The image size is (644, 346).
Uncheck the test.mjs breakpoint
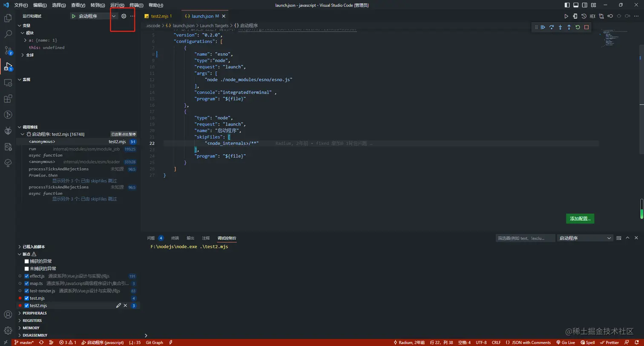click(x=27, y=298)
